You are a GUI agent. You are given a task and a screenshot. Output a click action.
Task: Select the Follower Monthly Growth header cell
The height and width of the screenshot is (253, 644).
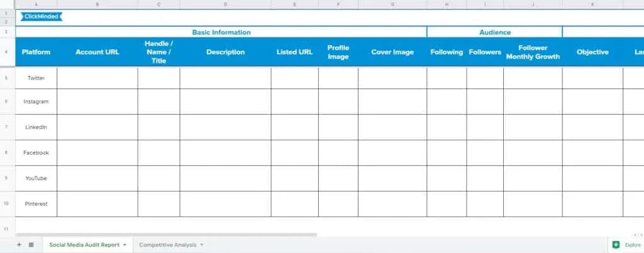click(532, 52)
